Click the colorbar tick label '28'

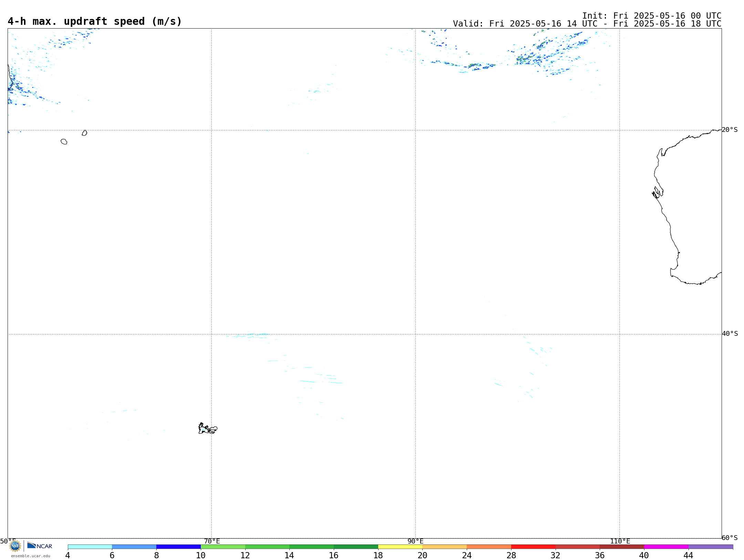[511, 556]
